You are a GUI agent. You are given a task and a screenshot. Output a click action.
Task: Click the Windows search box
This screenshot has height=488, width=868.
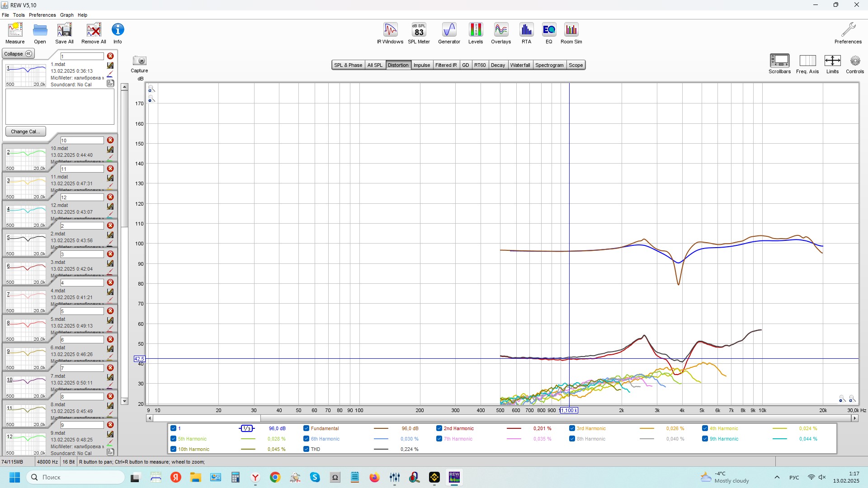[x=75, y=477]
